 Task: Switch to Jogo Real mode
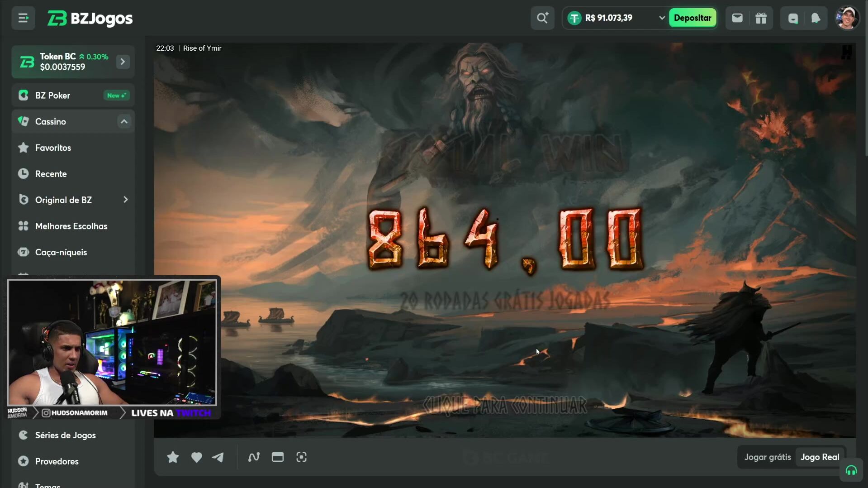click(820, 457)
